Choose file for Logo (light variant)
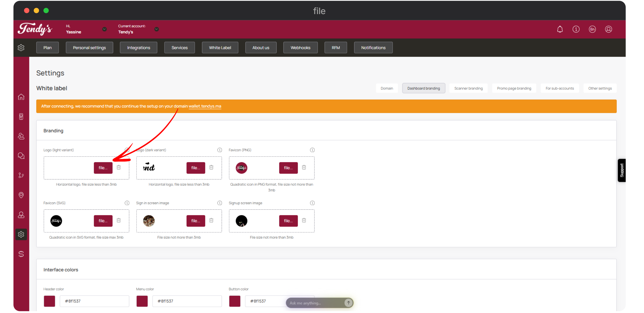Screen dimensions: 644x313 (103, 168)
